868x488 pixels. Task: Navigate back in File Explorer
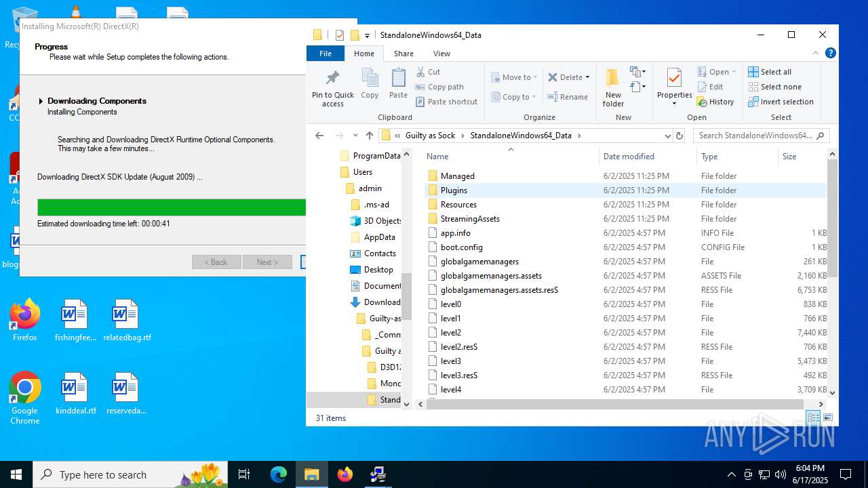(x=319, y=136)
